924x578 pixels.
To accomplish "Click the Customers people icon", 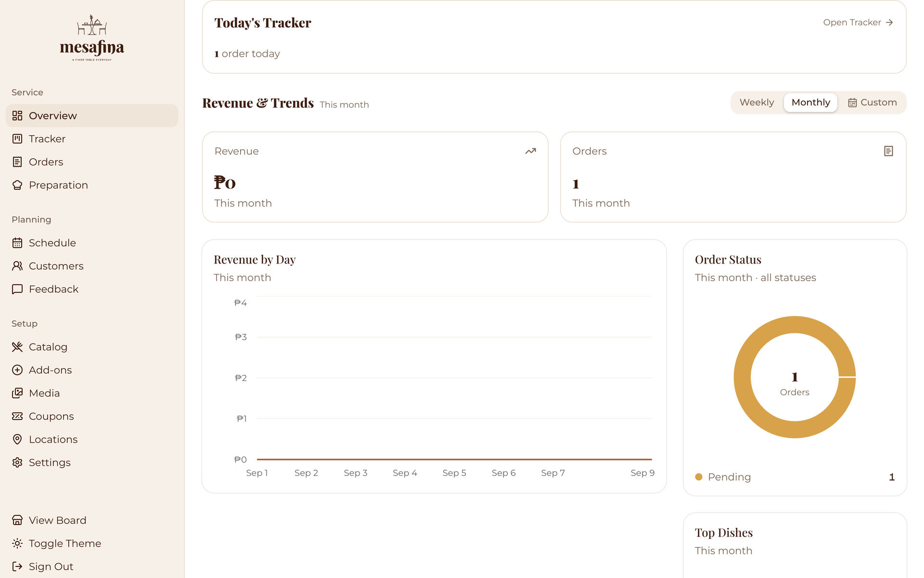I will click(x=17, y=266).
